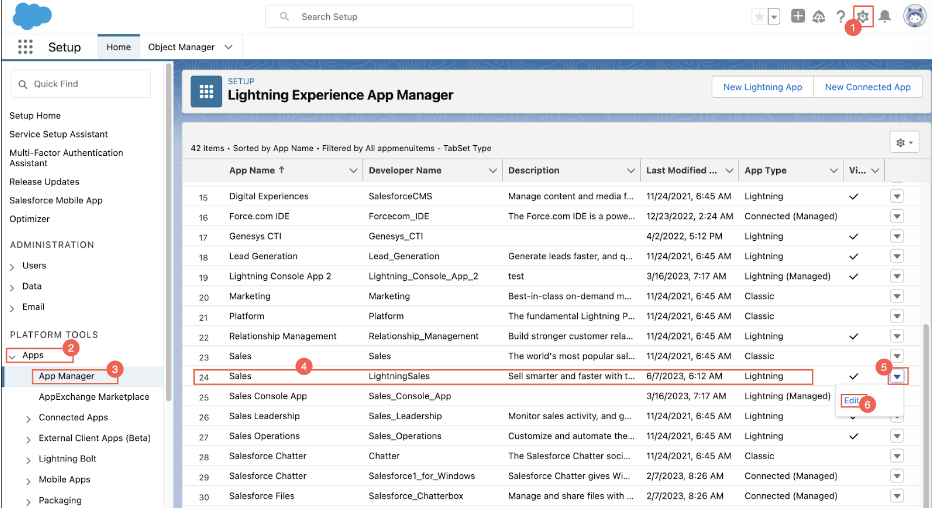Image resolution: width=932 pixels, height=508 pixels.
Task: Open the user profile avatar
Action: coord(914,16)
